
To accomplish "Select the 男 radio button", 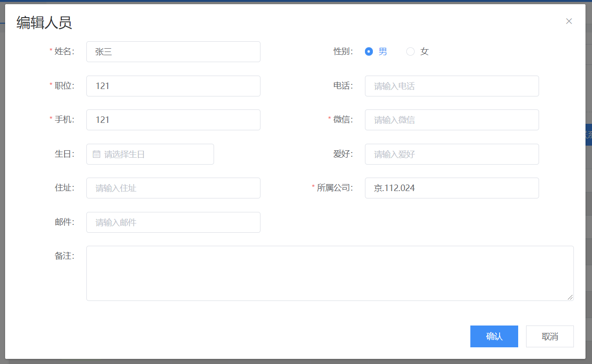I will tap(369, 51).
